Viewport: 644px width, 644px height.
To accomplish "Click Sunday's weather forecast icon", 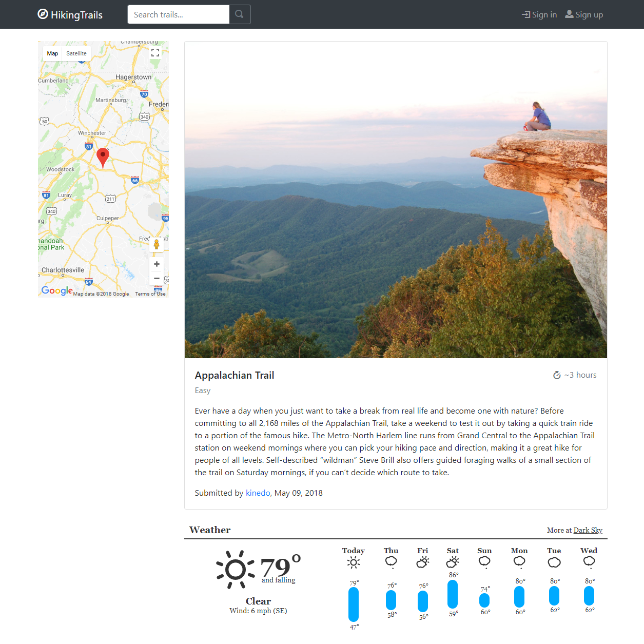I will [x=484, y=562].
